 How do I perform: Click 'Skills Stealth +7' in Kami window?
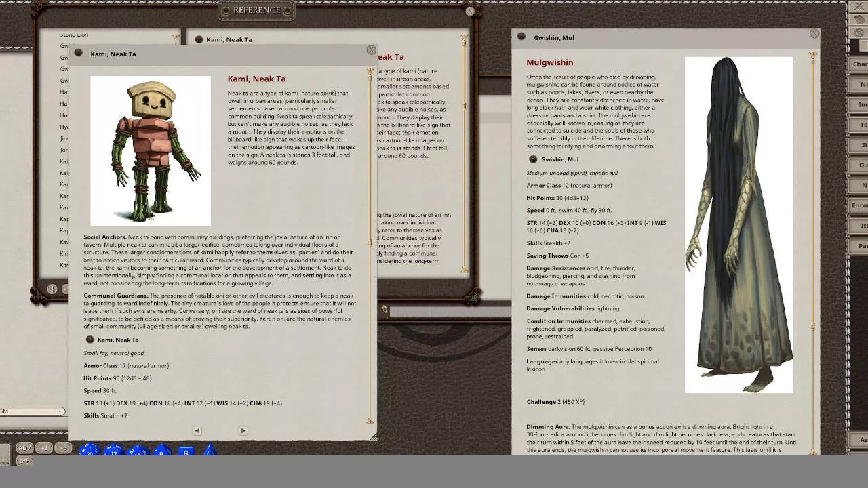[105, 415]
